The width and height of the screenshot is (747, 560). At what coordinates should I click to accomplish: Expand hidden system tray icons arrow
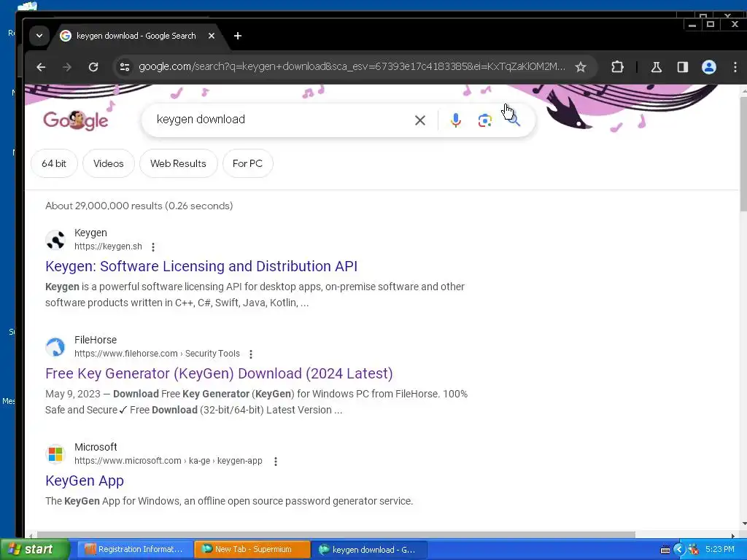coord(679,550)
